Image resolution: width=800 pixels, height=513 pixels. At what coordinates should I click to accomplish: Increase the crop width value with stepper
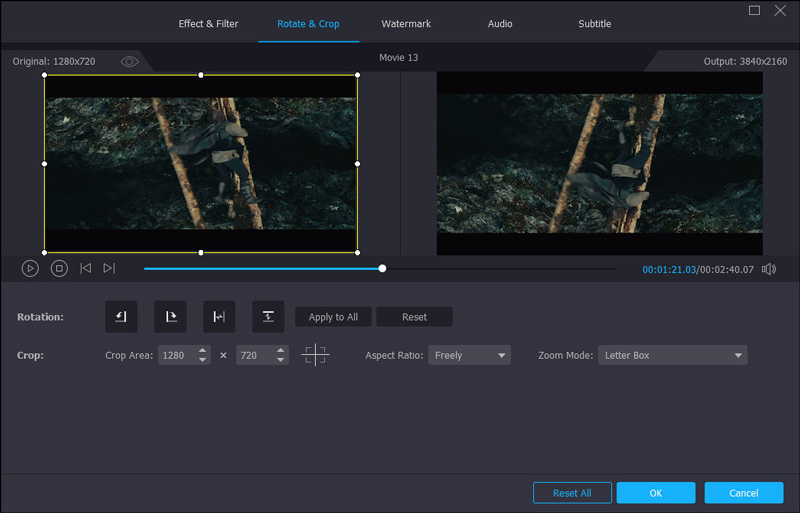[203, 351]
